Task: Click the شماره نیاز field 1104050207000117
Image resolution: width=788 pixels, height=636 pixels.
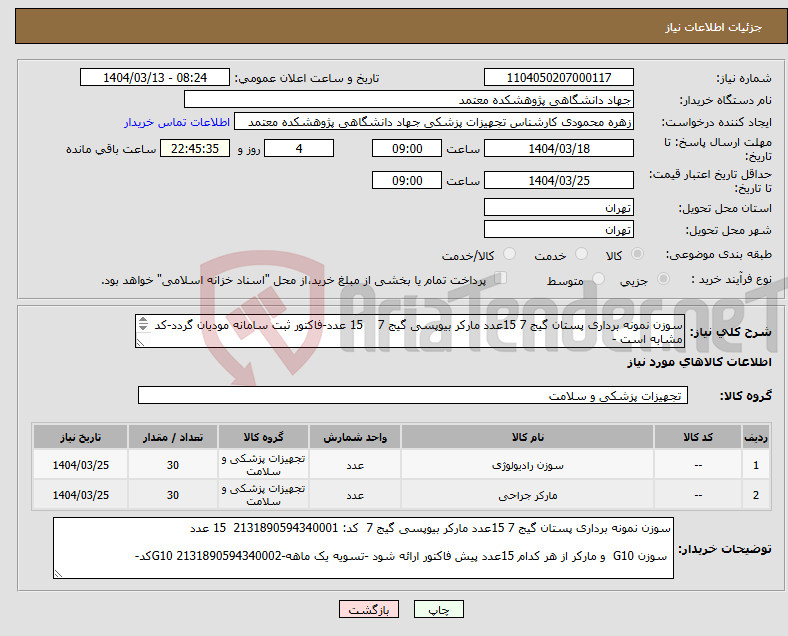Action: [x=559, y=77]
